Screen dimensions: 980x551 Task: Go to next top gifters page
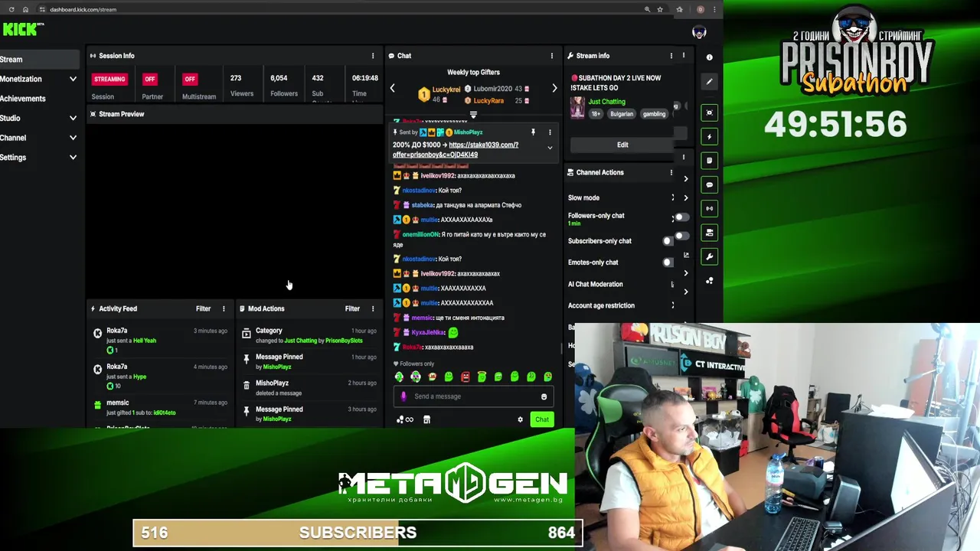554,88
